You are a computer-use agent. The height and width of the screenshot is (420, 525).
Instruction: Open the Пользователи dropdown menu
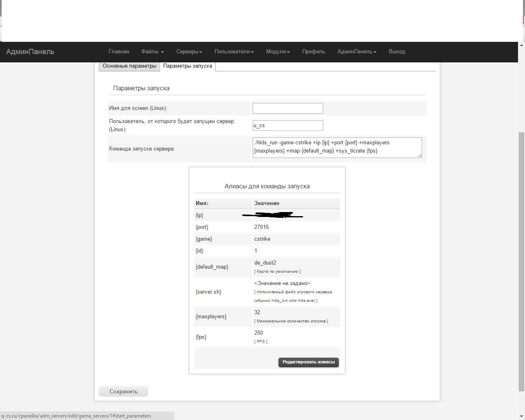(x=234, y=52)
